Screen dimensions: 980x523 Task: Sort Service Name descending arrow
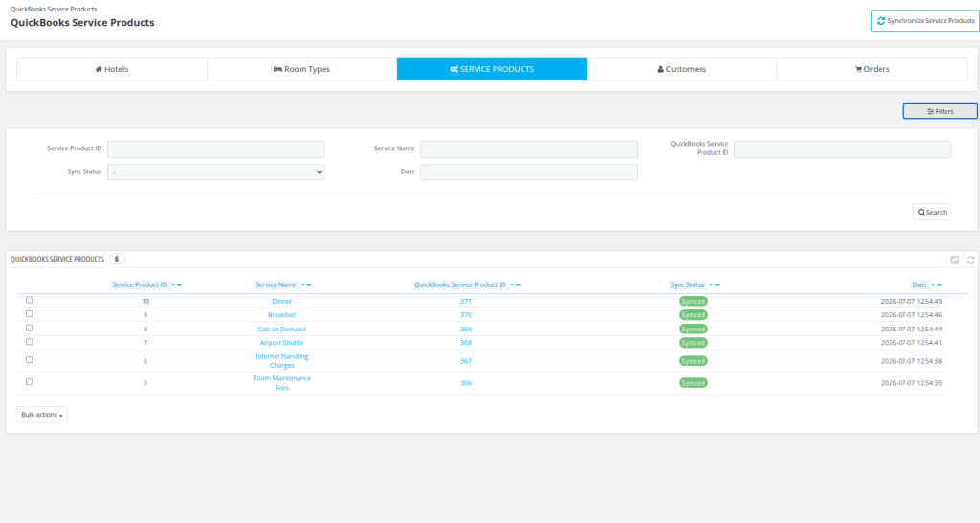tap(303, 285)
